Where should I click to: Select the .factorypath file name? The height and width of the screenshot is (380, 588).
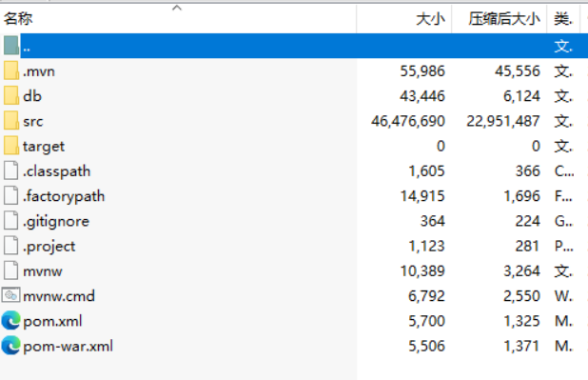(x=64, y=196)
